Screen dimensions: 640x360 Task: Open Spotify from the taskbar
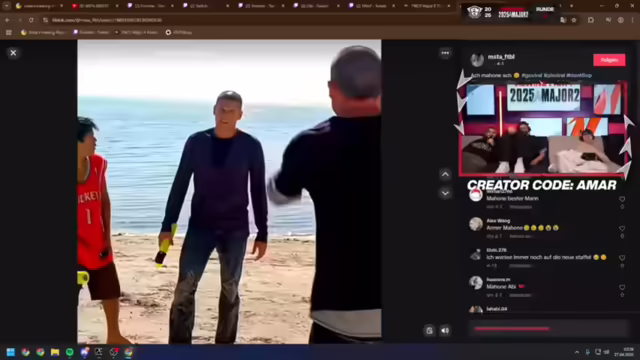click(70, 352)
